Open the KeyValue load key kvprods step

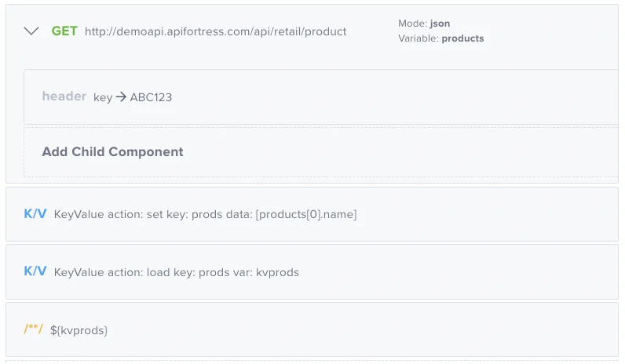176,272
